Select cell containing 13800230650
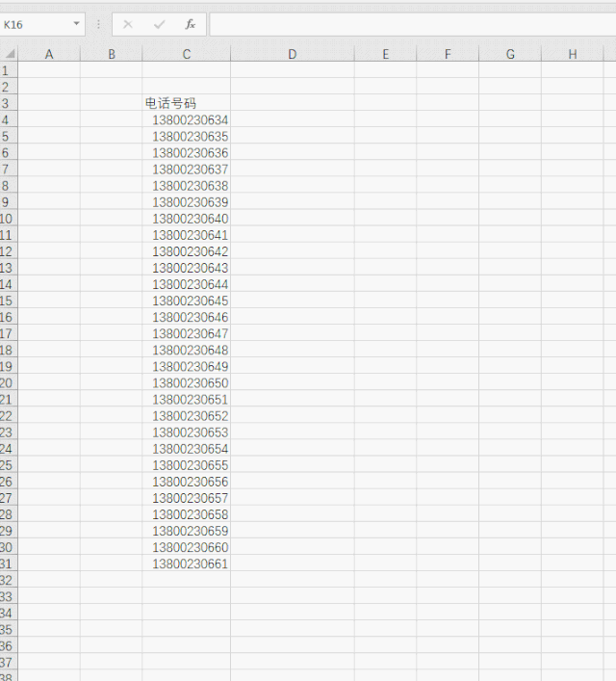 (186, 382)
